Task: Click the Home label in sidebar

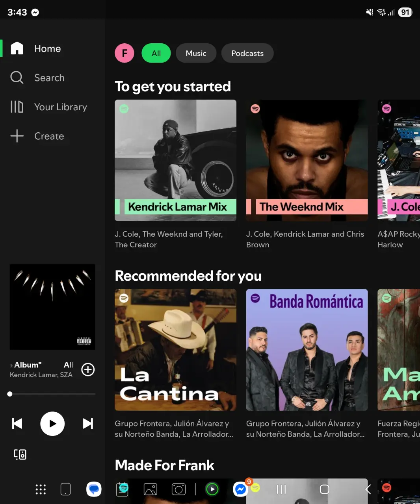Action: (x=48, y=48)
